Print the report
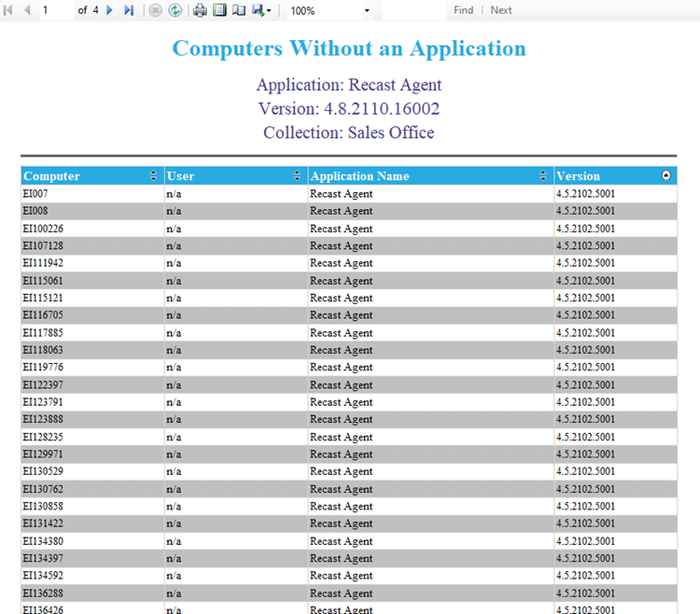Image resolution: width=700 pixels, height=614 pixels. pos(200,10)
